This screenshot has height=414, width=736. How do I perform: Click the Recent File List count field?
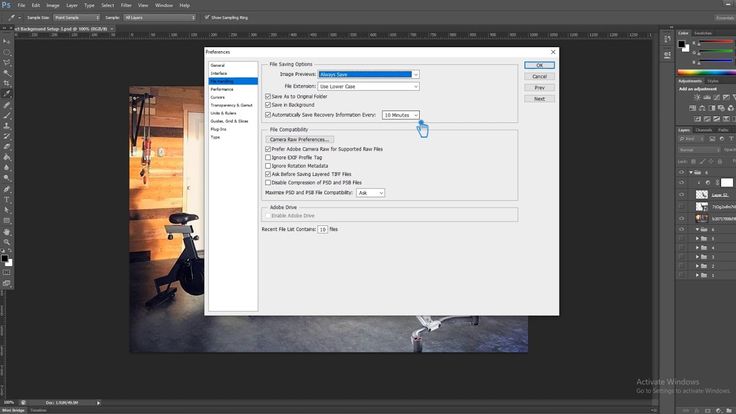click(x=323, y=229)
